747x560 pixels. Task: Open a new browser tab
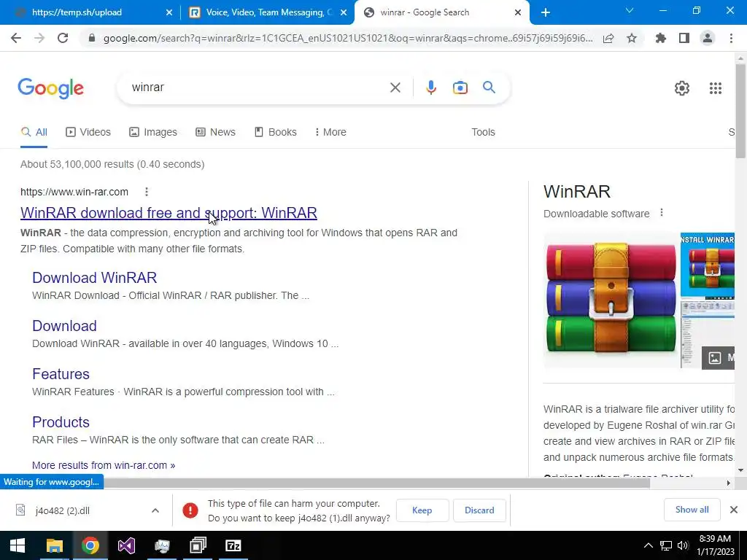point(546,12)
